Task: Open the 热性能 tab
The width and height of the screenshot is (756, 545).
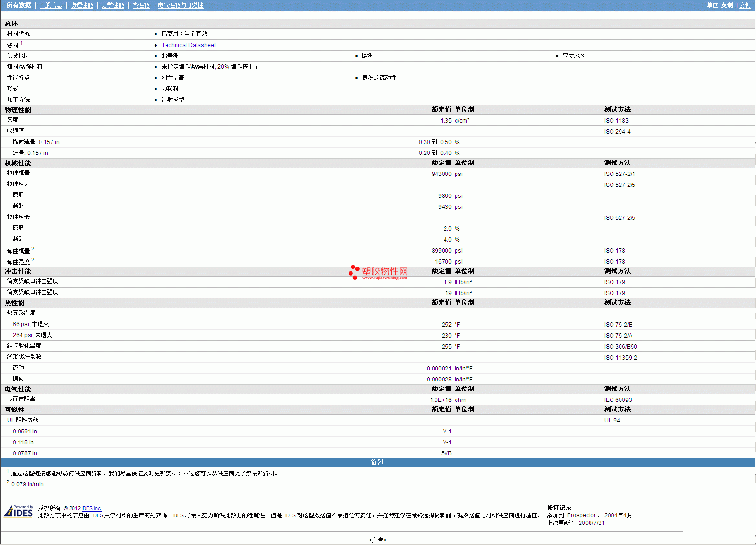Action: (141, 5)
